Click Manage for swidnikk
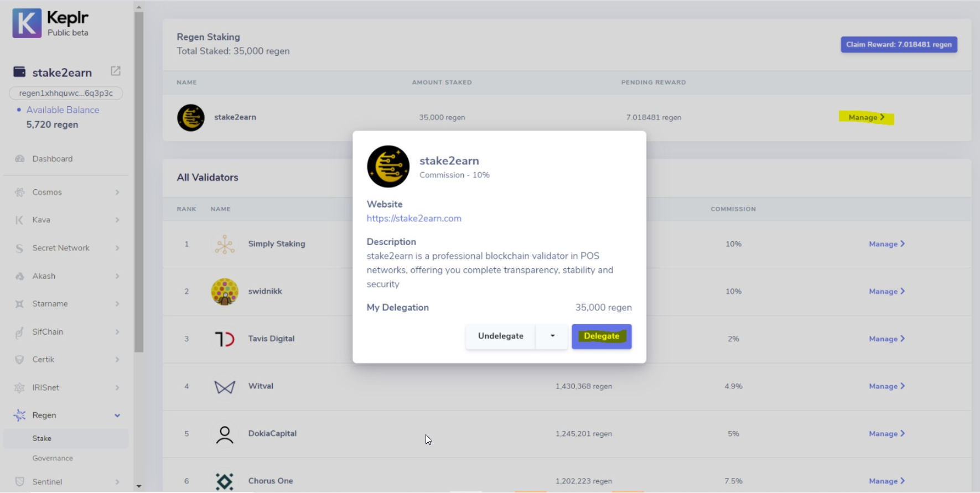This screenshot has width=980, height=493. click(x=887, y=292)
